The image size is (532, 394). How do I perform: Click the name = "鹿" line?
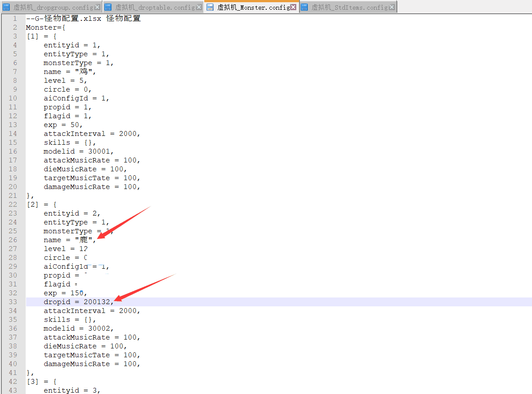(69, 240)
